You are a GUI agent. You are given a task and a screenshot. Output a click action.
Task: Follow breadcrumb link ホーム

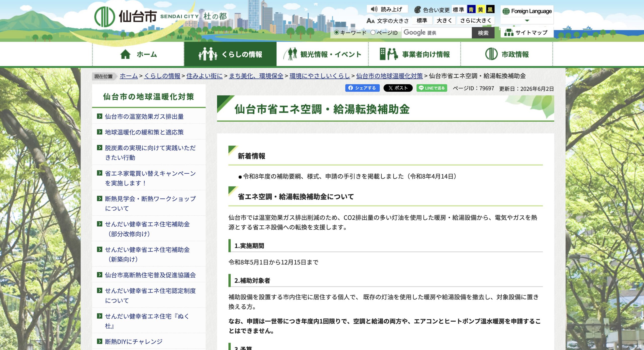click(129, 76)
